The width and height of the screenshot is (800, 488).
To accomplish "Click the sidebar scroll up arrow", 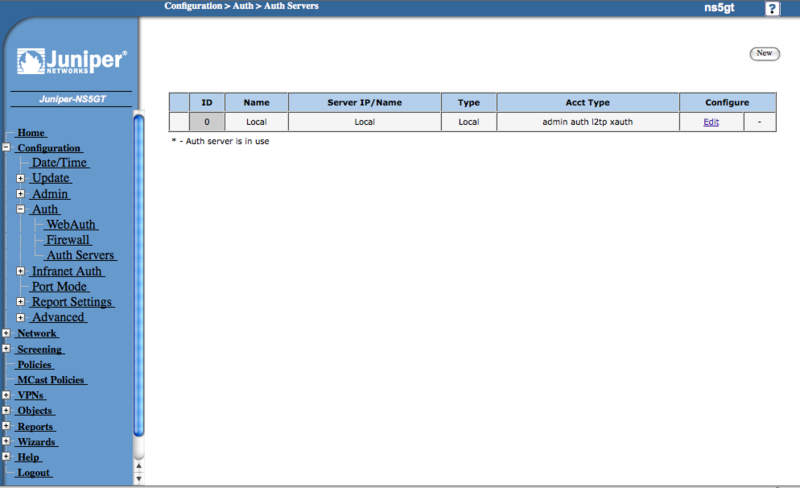I will pyautogui.click(x=138, y=466).
